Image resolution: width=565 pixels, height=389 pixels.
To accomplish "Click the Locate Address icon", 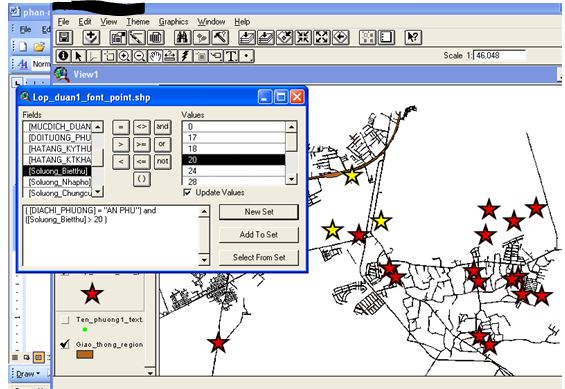I will [x=201, y=37].
